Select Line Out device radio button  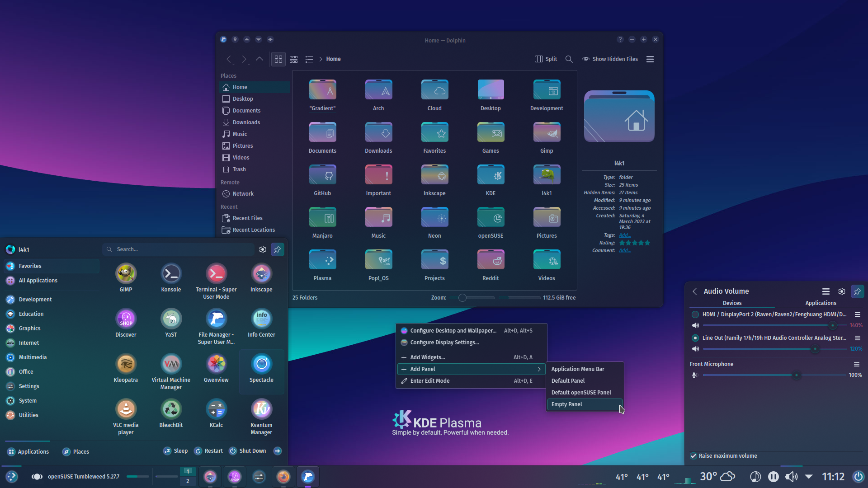pos(695,338)
